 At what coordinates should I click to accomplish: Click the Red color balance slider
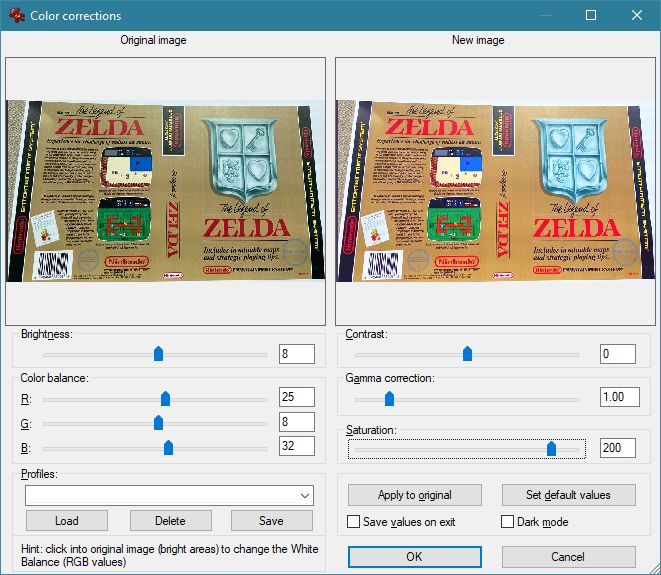click(166, 398)
